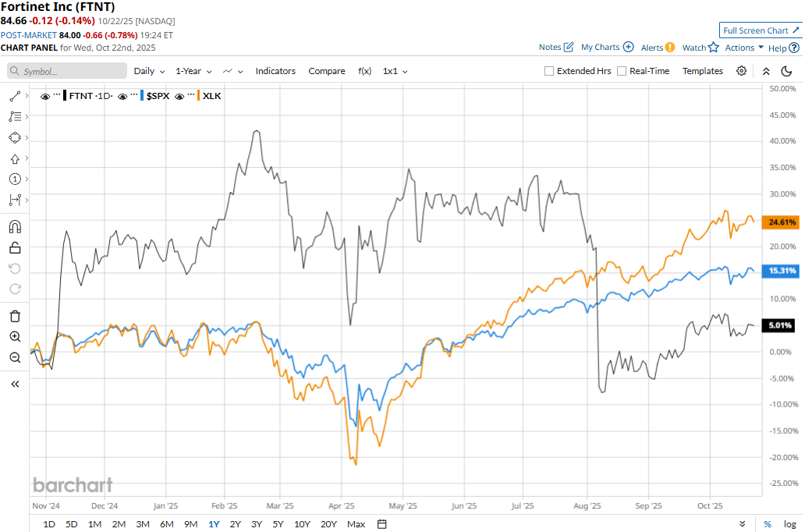Click the blue $SPX color swatch

142,95
